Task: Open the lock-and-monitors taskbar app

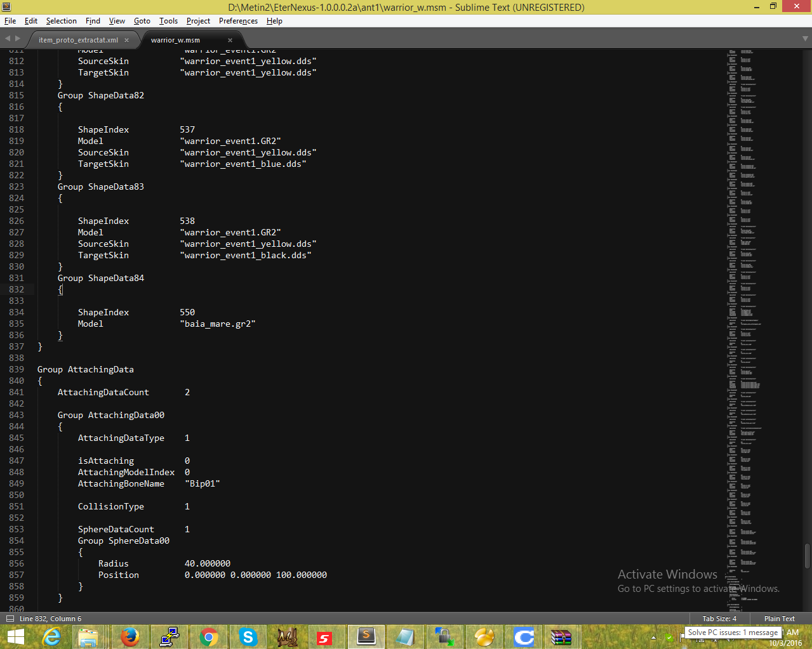Action: click(444, 636)
